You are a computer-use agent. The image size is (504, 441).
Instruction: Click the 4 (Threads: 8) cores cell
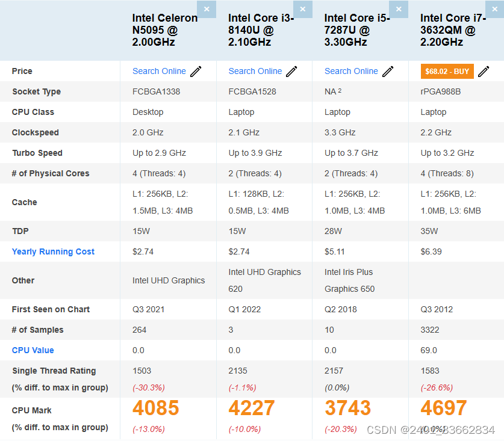[447, 173]
